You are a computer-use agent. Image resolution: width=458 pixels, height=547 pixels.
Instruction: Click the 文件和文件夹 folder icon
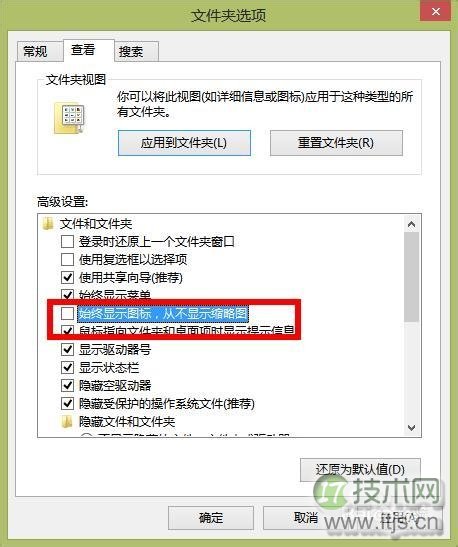(48, 224)
